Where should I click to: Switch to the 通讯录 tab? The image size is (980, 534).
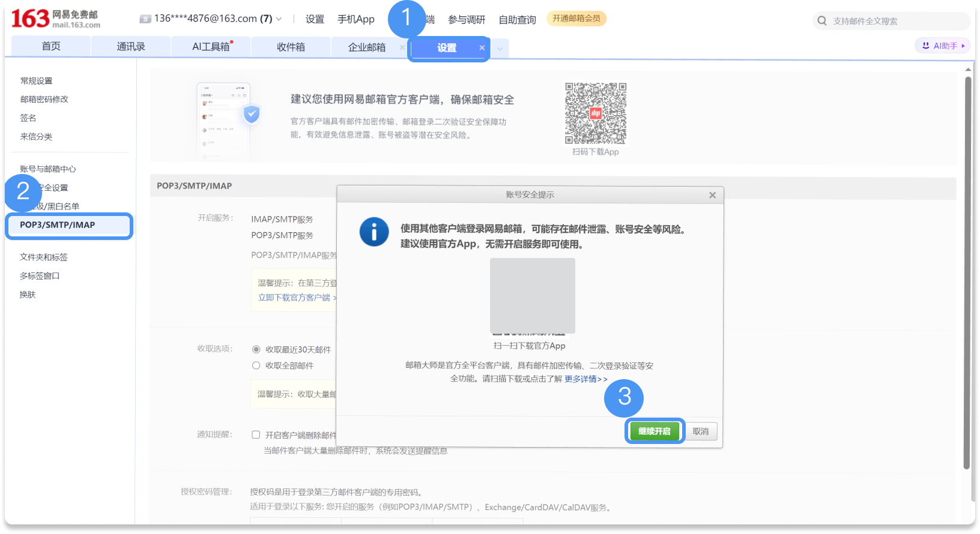(131, 46)
